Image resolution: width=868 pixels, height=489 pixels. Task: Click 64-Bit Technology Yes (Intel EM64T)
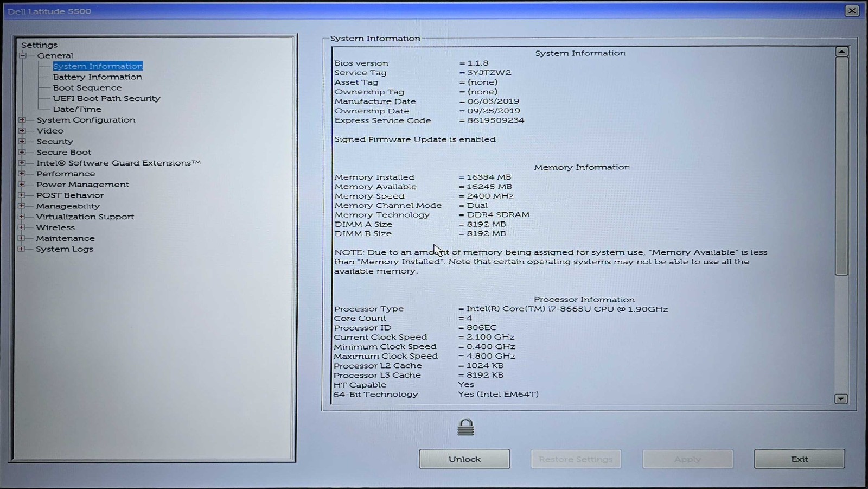click(x=498, y=395)
